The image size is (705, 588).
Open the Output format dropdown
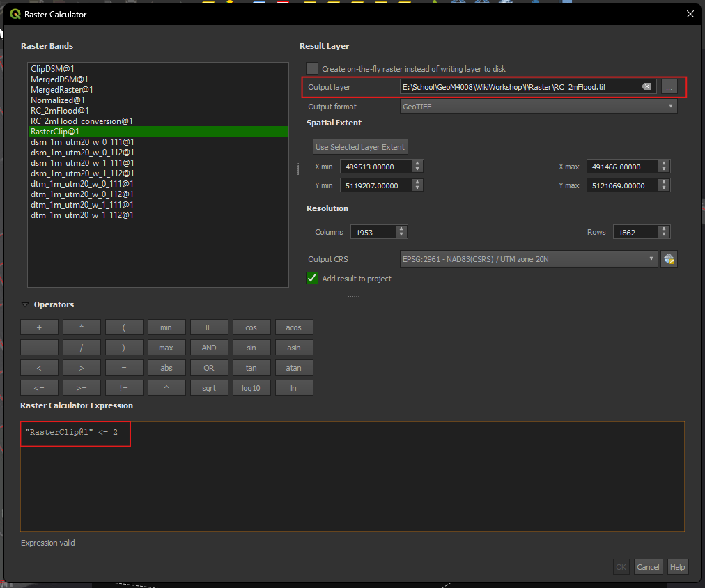(x=538, y=107)
